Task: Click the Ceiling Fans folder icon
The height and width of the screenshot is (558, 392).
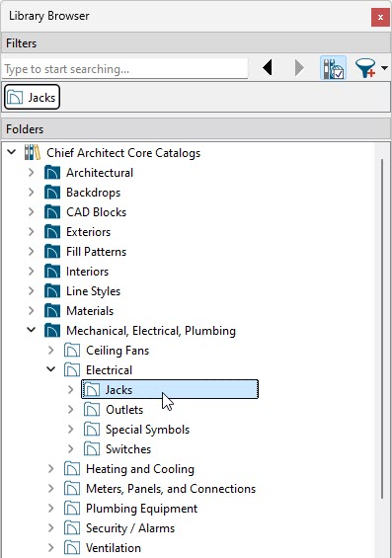Action: pyautogui.click(x=72, y=351)
